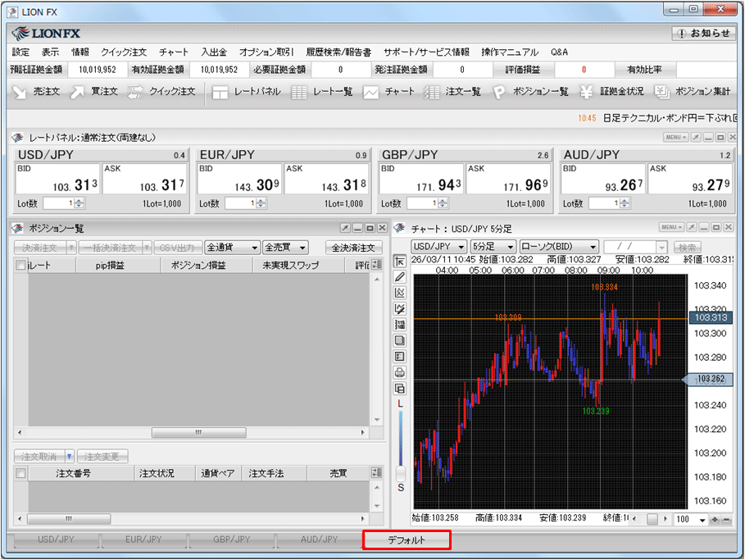
Task: Click the chart copy windows icon
Action: coord(400,389)
